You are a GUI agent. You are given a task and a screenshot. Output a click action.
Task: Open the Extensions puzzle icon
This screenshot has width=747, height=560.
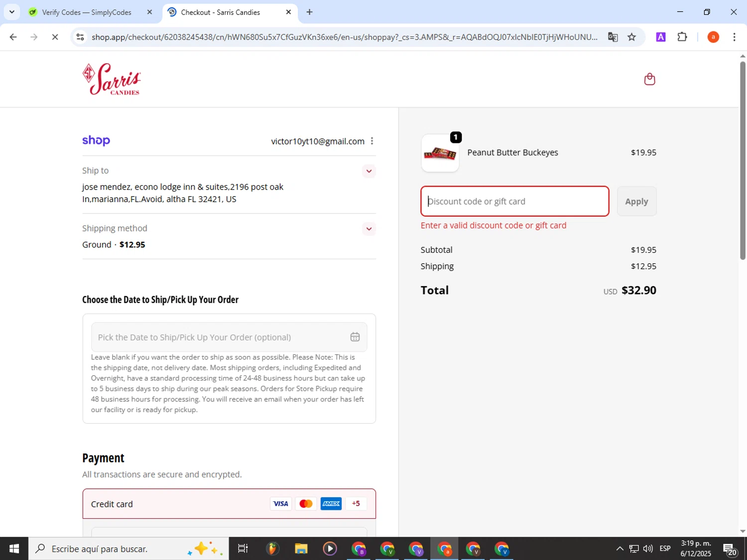[682, 37]
